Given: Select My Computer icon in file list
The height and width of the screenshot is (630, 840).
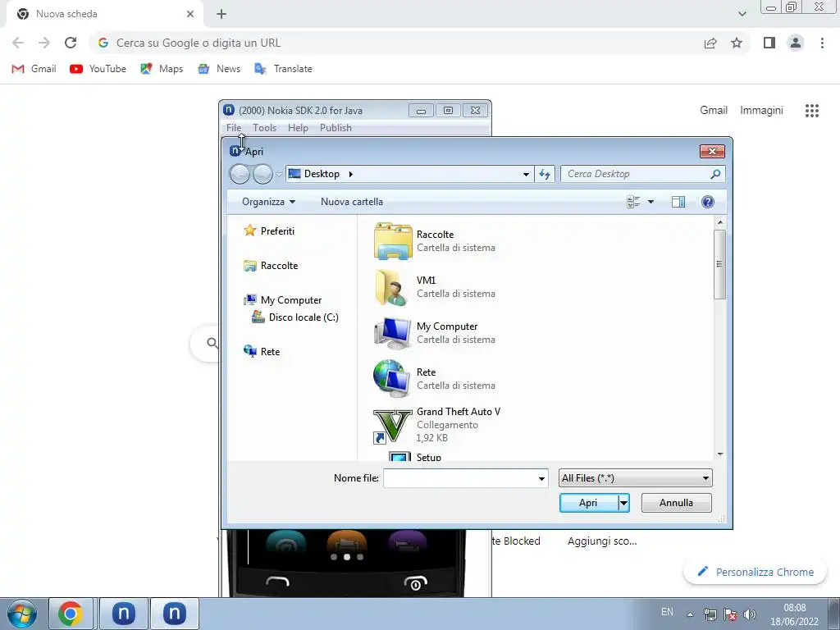Looking at the screenshot, I should 393,333.
